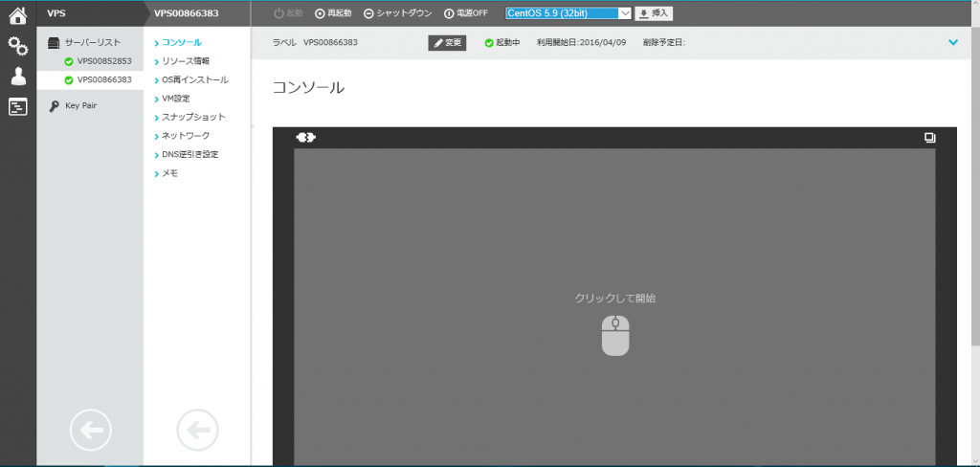Click the green status check of VPS00852853
Image resolution: width=980 pixels, height=467 pixels.
click(x=69, y=61)
